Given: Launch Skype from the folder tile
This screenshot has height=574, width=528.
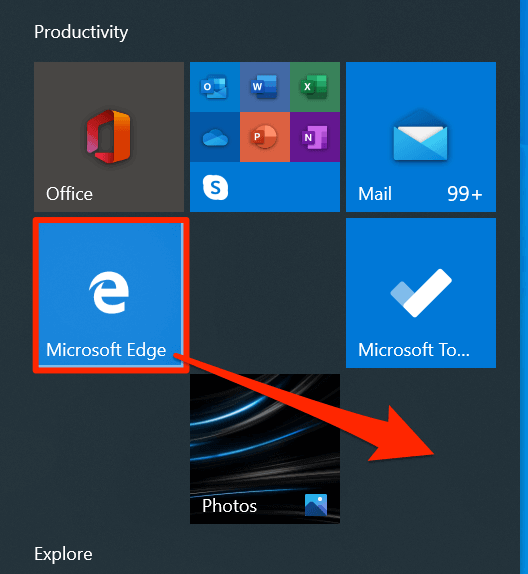Looking at the screenshot, I should (215, 187).
